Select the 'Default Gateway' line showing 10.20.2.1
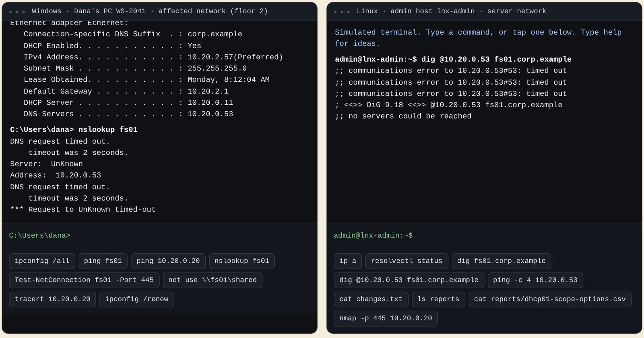The width and height of the screenshot is (644, 338). (x=126, y=91)
